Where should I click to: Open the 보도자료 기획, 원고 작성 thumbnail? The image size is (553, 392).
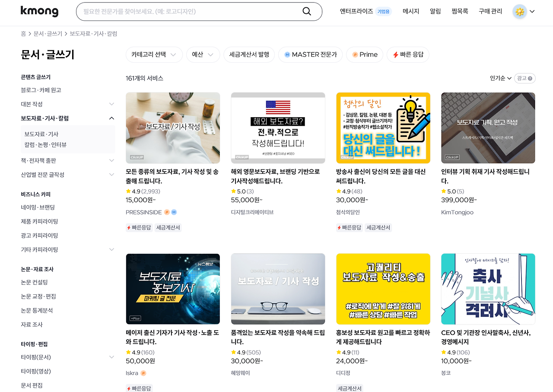point(488,128)
